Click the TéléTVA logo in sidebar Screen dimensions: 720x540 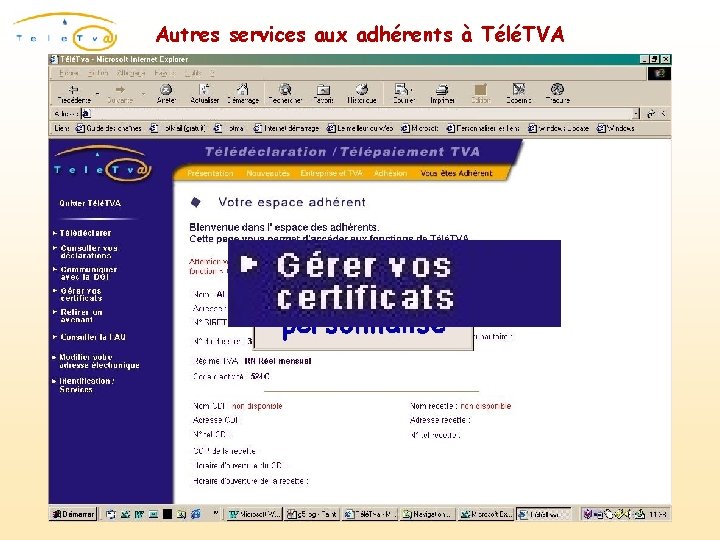[x=102, y=163]
